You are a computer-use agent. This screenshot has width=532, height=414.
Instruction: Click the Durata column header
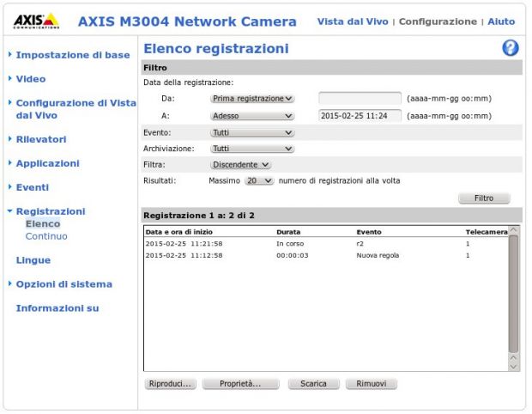(288, 232)
